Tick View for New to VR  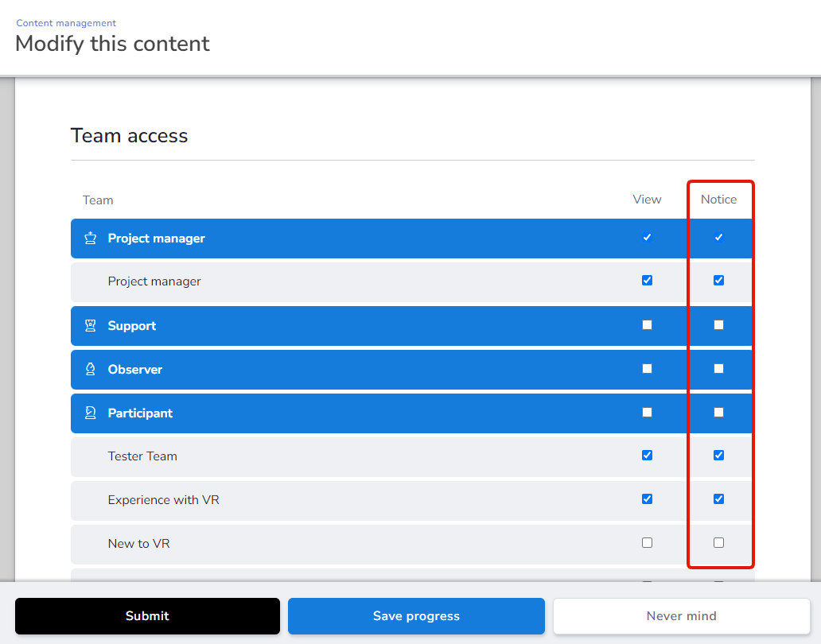pyautogui.click(x=647, y=542)
